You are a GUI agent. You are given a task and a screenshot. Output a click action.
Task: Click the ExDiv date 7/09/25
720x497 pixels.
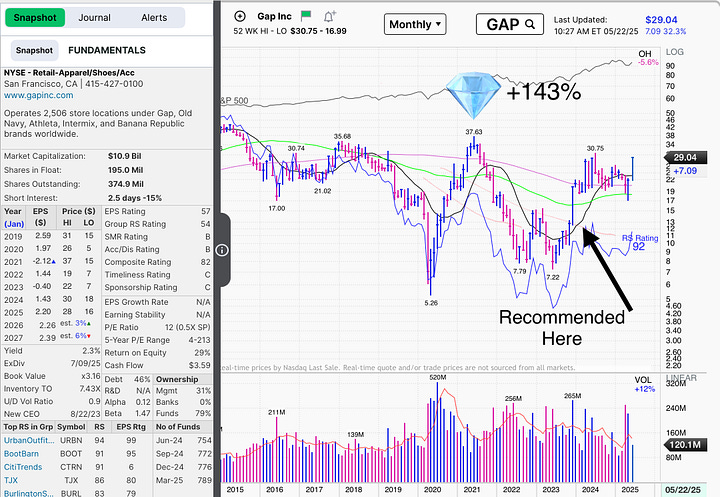[x=85, y=363]
